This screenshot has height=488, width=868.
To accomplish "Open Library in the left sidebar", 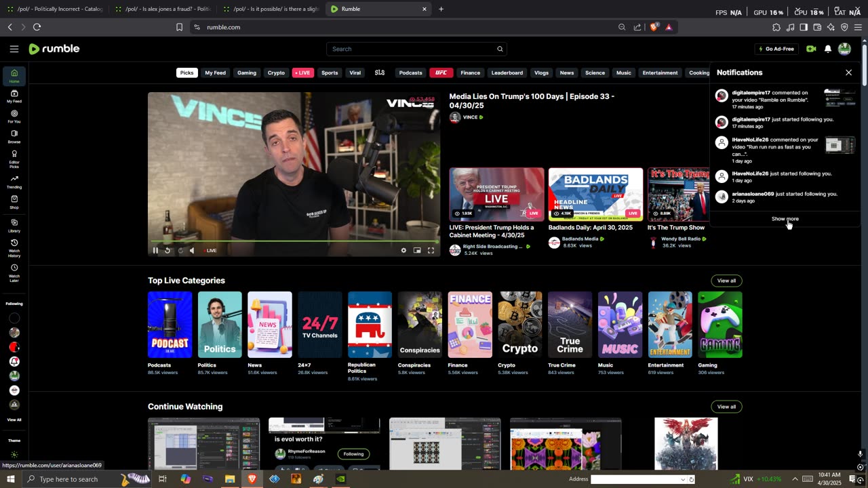I will click(x=14, y=226).
